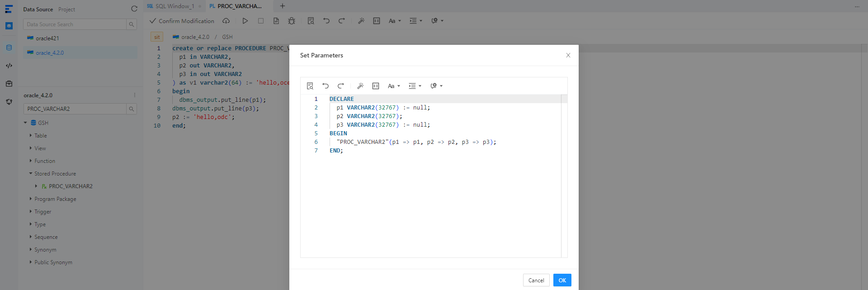
Task: Format code with the dialog's magic wand icon
Action: pos(360,86)
